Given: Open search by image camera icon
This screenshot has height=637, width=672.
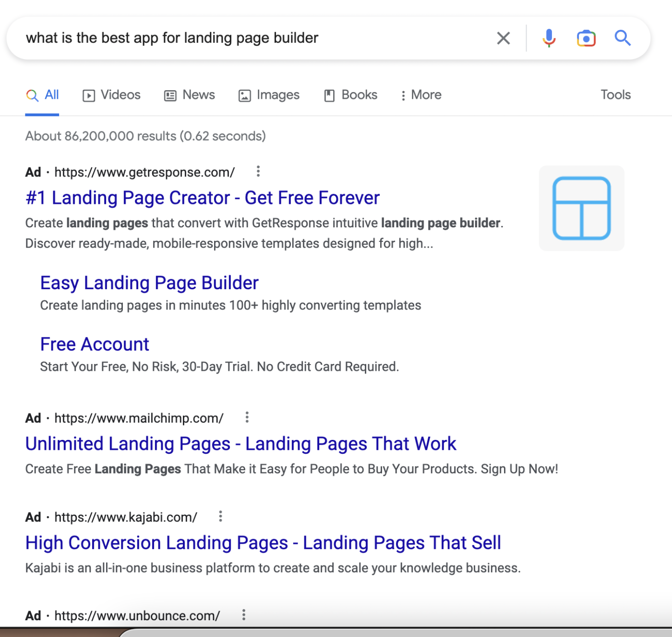Looking at the screenshot, I should point(586,38).
